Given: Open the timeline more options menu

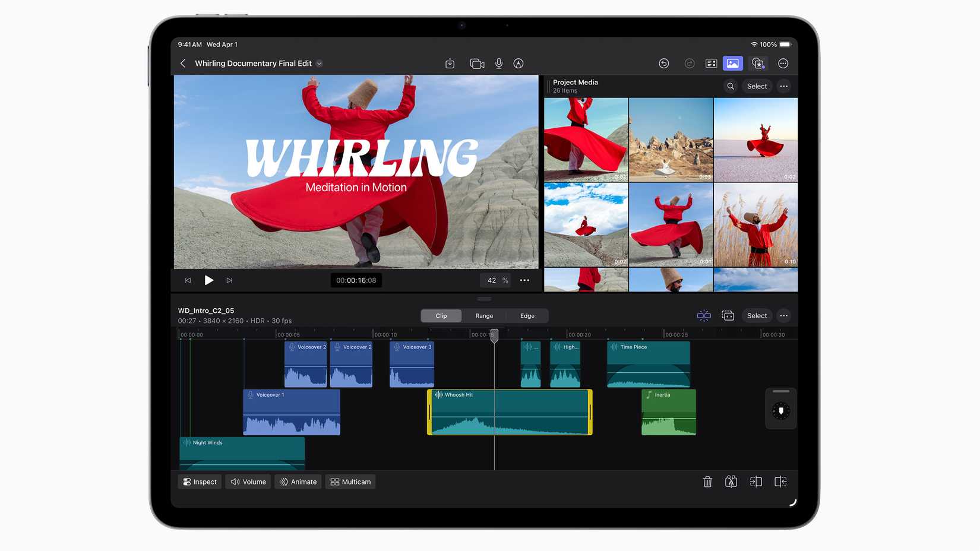Looking at the screenshot, I should click(x=784, y=316).
